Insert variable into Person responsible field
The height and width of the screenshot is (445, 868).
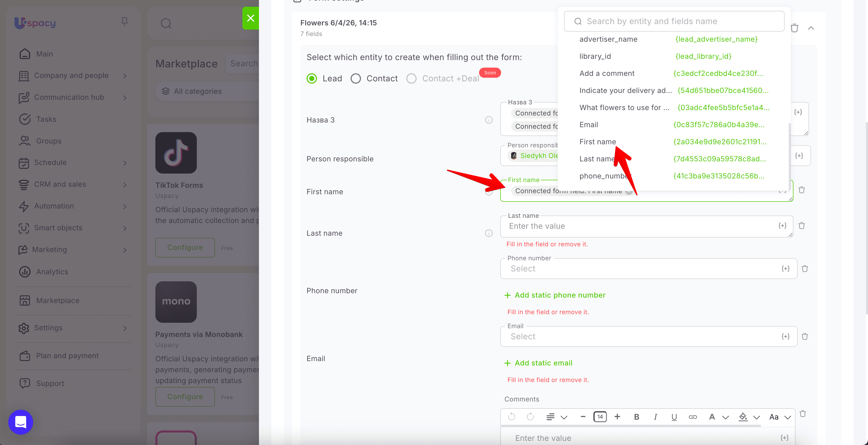pos(799,156)
